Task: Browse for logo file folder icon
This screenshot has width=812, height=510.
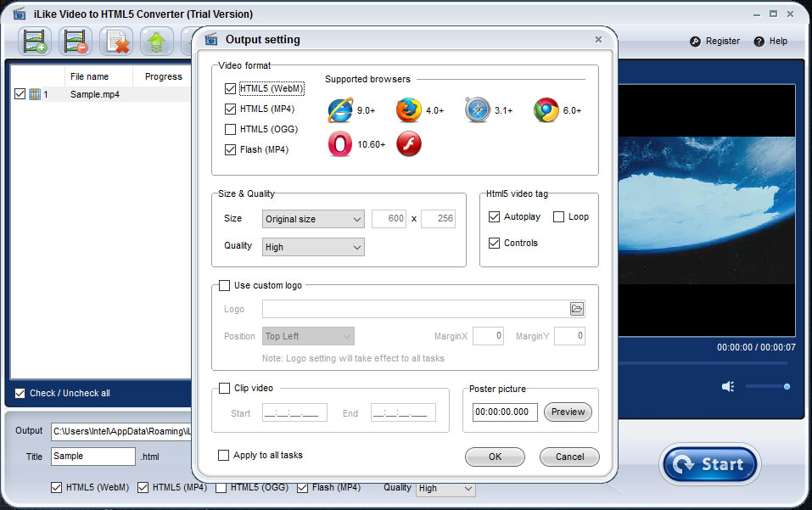Action: coord(577,309)
